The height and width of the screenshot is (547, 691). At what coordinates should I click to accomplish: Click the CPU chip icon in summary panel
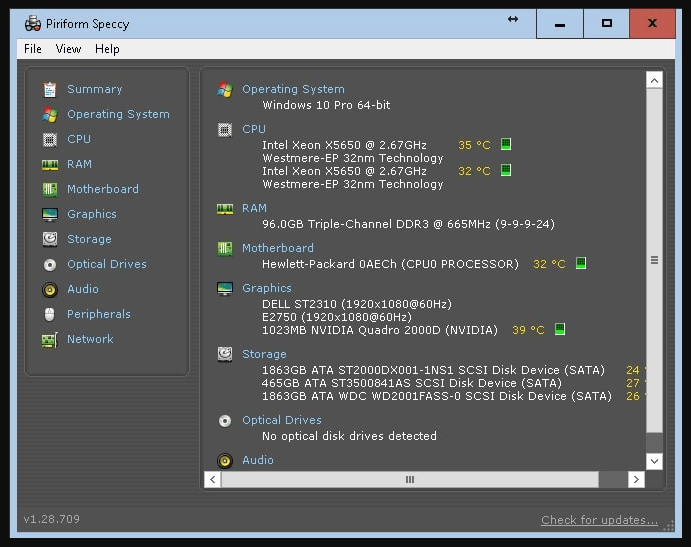(x=225, y=130)
